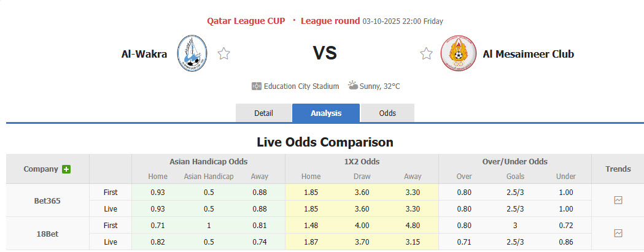Click the Al-Wakra team logo
The width and height of the screenshot is (644, 252).
pos(192,54)
